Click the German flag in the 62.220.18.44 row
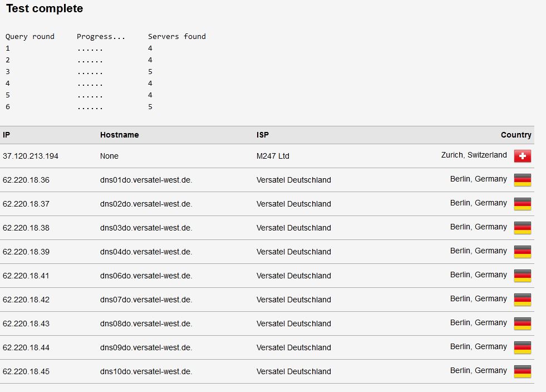The width and height of the screenshot is (546, 392). point(522,348)
